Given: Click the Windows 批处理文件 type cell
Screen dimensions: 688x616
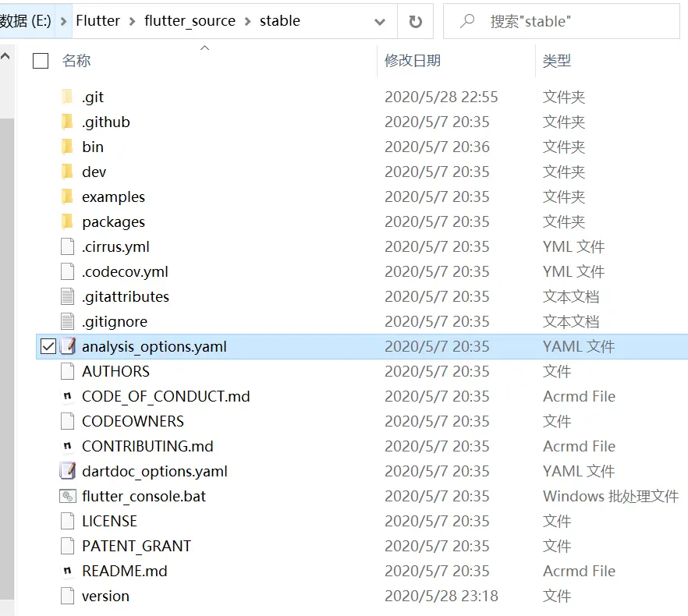Looking at the screenshot, I should 611,496.
